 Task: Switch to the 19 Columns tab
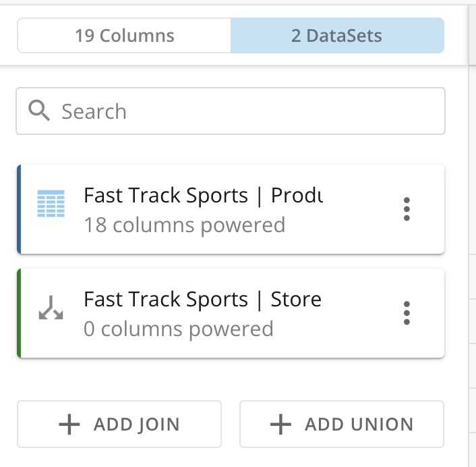(124, 36)
